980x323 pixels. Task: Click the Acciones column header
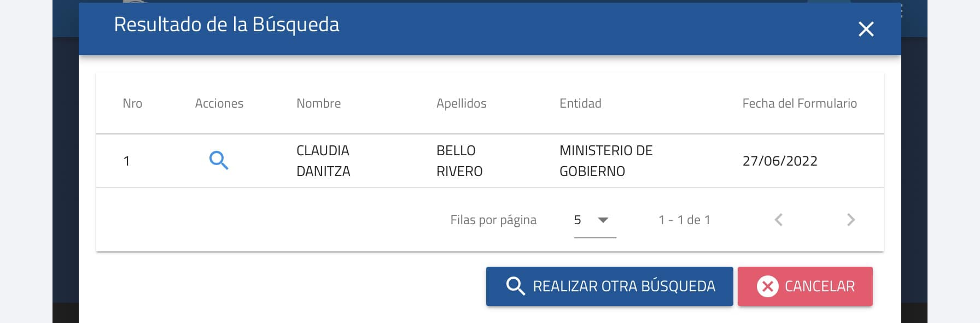pos(219,103)
